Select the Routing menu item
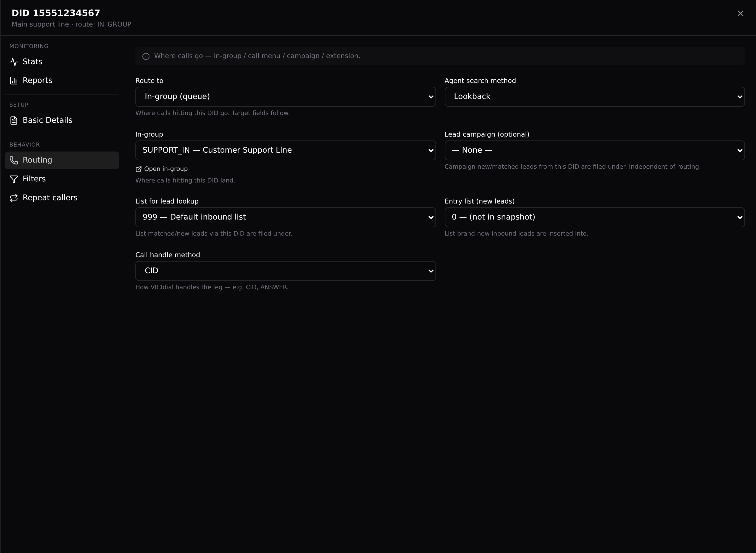 (x=62, y=160)
